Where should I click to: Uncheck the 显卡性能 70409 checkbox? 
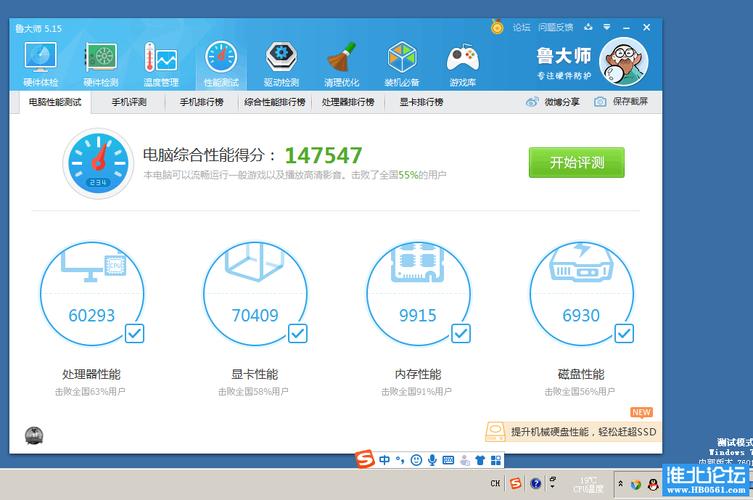pyautogui.click(x=298, y=333)
